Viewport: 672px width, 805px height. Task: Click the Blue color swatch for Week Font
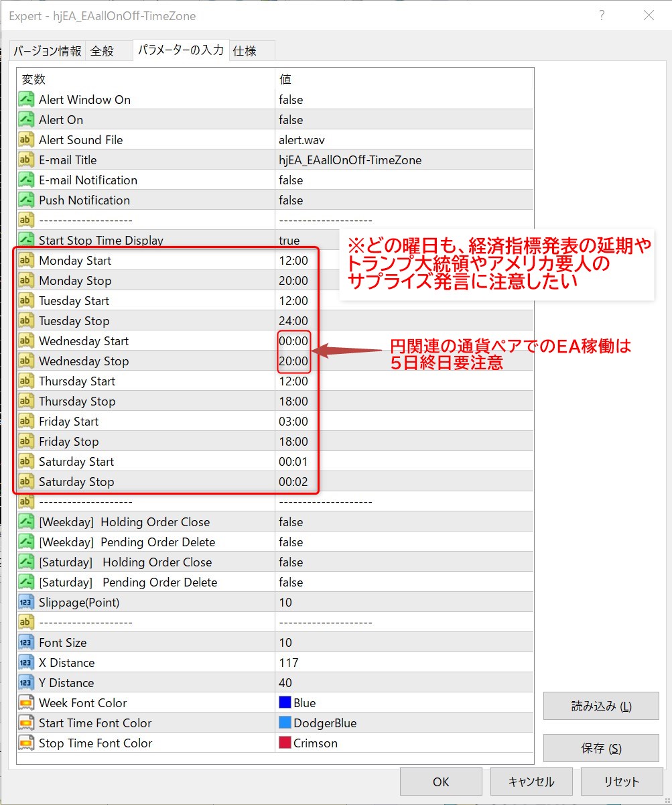click(x=285, y=703)
